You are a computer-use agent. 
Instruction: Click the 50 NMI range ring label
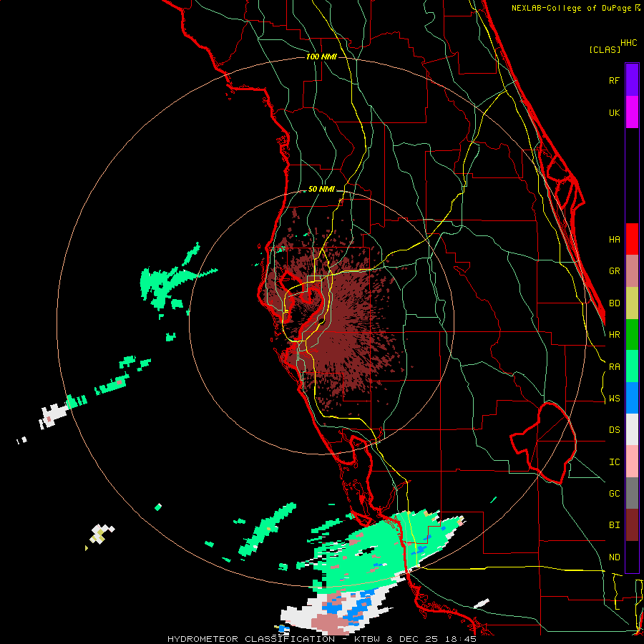[x=321, y=190]
